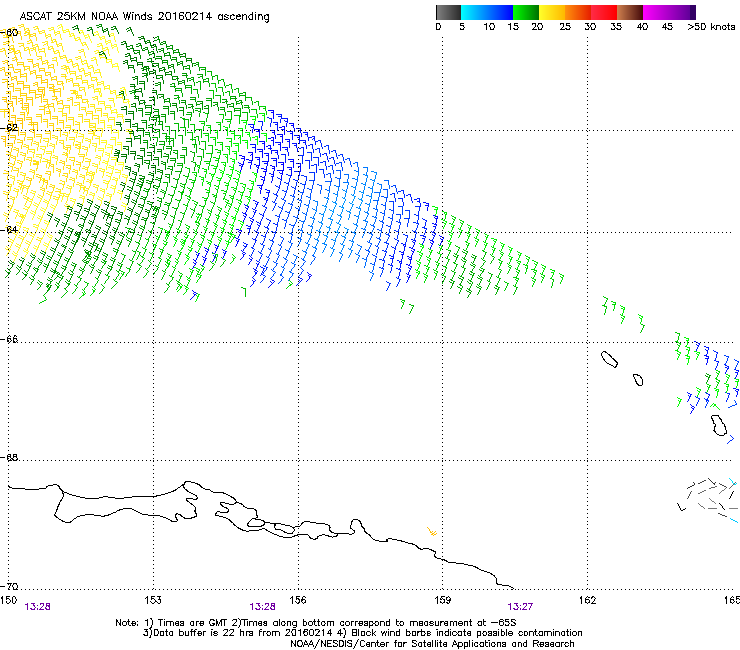Click the brown 35-40 knots legend swatch
The width and height of the screenshot is (740, 650).
pos(630,12)
